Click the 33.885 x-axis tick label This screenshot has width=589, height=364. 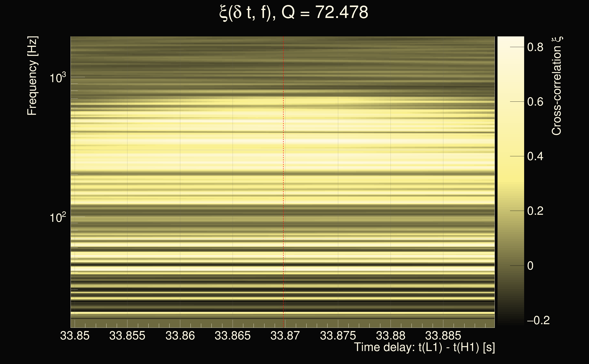click(x=443, y=336)
